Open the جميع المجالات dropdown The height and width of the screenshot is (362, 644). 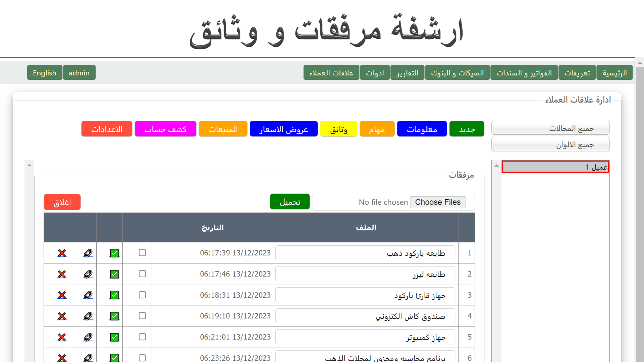(x=550, y=128)
